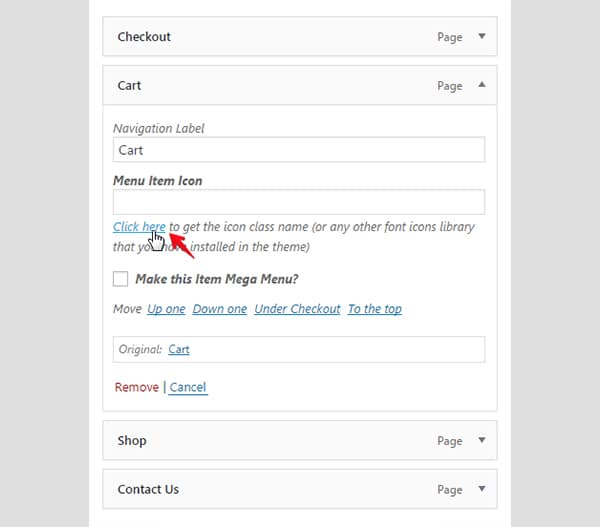Expand the Shop menu item arrow
Screen dimensions: 600x527
point(482,440)
